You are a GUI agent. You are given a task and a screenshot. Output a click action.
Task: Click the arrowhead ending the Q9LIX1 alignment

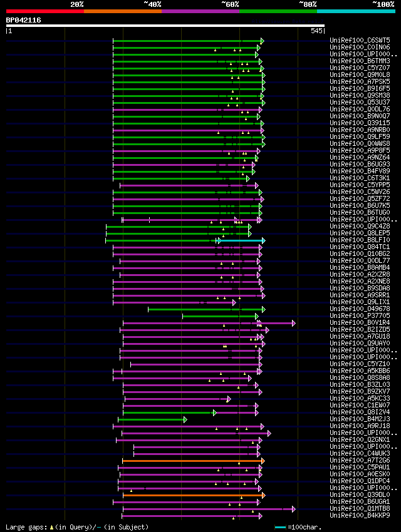click(234, 303)
